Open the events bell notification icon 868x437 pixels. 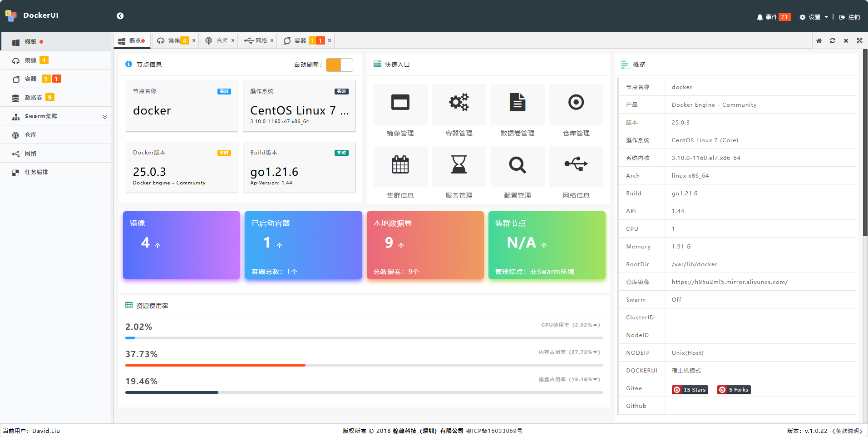tap(759, 17)
